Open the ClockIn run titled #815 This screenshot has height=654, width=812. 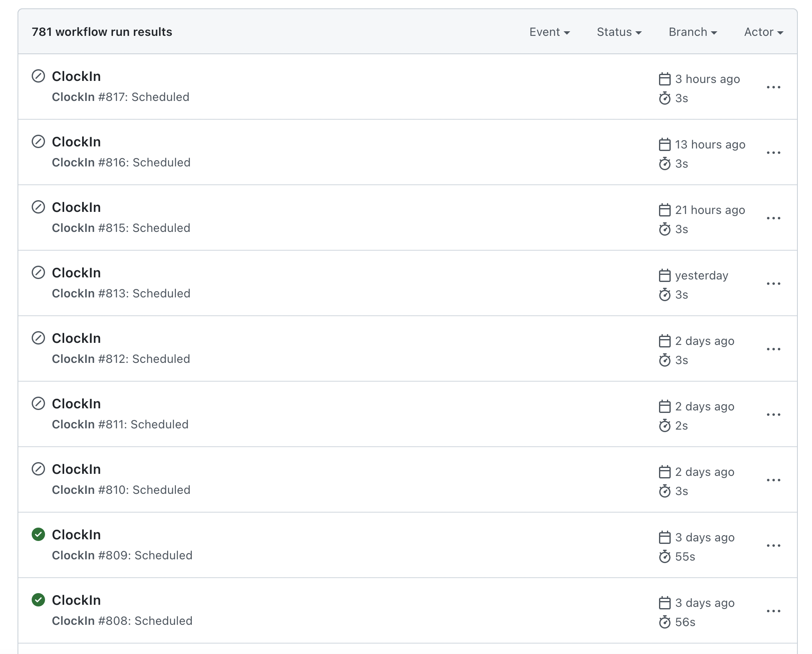tap(76, 207)
